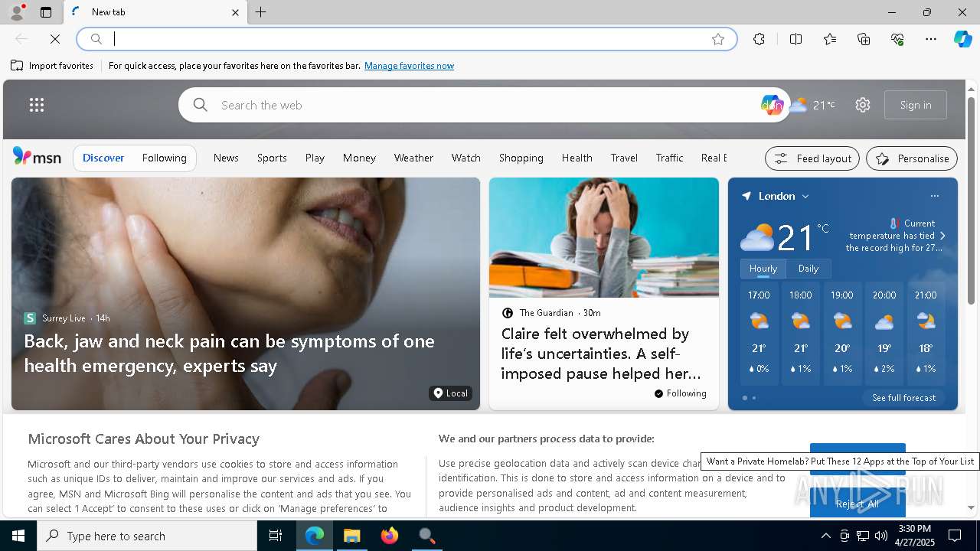Launch Firefox from taskbar
Screen dimensions: 980x551
390,536
